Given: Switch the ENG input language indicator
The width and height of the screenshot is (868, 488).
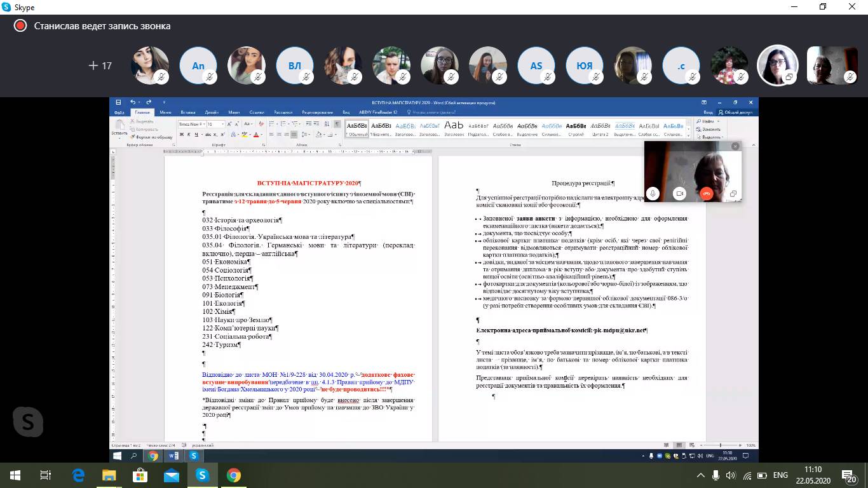Looking at the screenshot, I should pyautogui.click(x=780, y=475).
